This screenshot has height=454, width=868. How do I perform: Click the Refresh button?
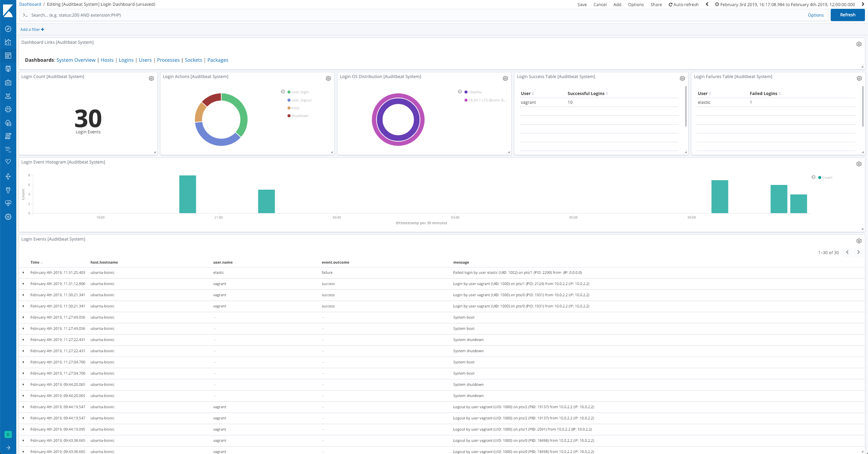pos(848,15)
